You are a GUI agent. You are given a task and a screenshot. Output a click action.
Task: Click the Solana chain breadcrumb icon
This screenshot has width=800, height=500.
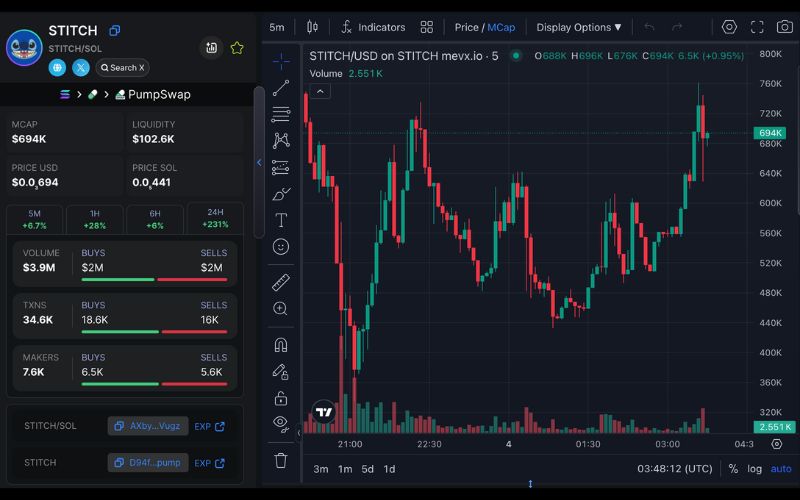tap(65, 94)
